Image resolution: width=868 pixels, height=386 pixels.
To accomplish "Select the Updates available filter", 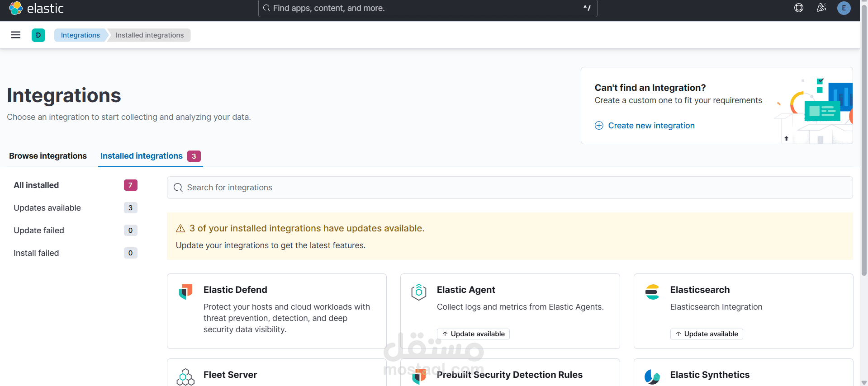I will click(76, 208).
